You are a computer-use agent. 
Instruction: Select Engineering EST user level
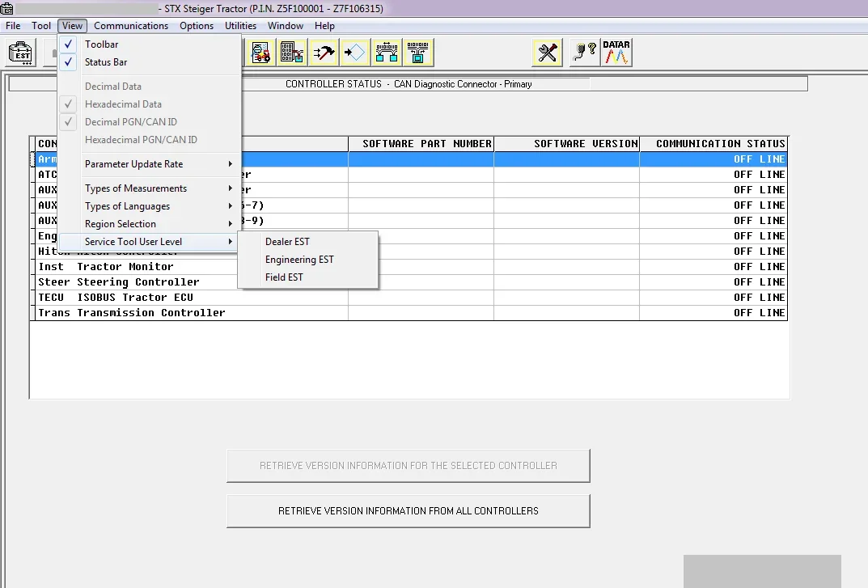[299, 259]
